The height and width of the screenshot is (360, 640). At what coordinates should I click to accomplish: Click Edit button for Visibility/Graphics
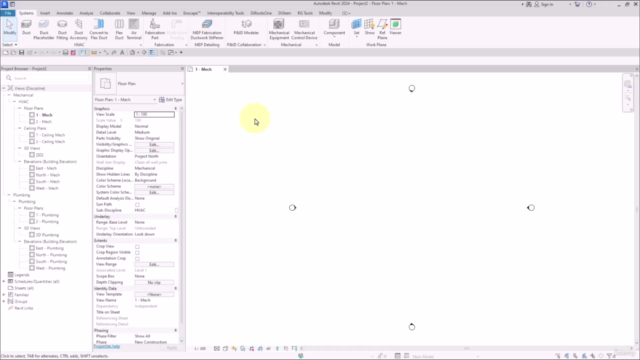[x=154, y=144]
